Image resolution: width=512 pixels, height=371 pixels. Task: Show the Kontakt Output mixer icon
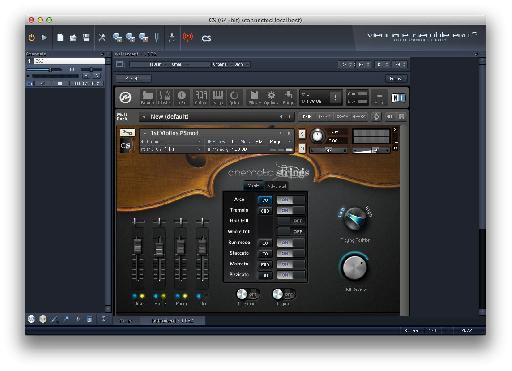[x=201, y=97]
